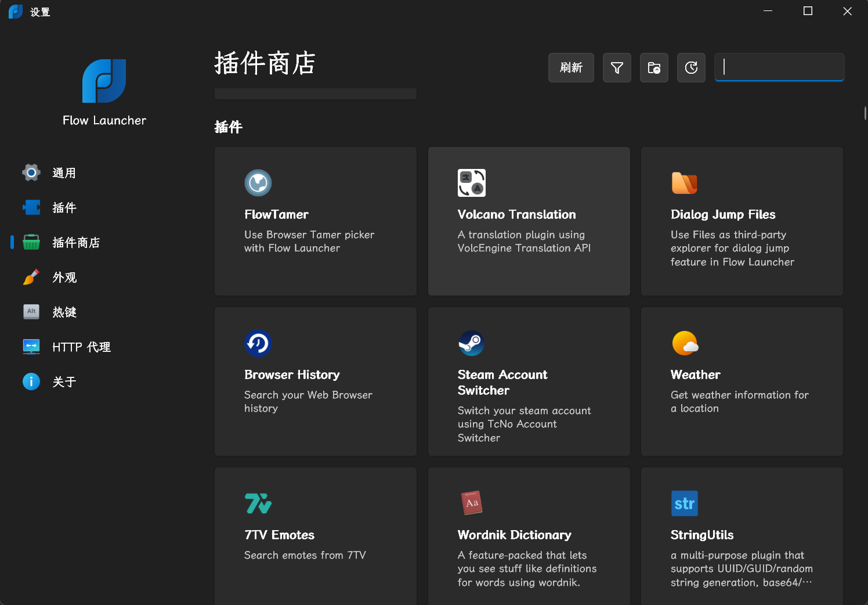The width and height of the screenshot is (868, 605).
Task: Click the 插件商店 page heading
Action: click(265, 63)
